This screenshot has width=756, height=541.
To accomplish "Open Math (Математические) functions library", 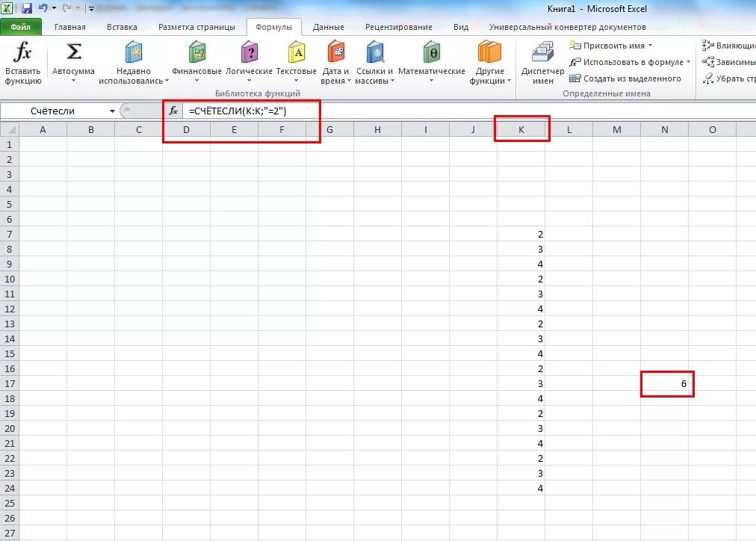I will pos(432,62).
